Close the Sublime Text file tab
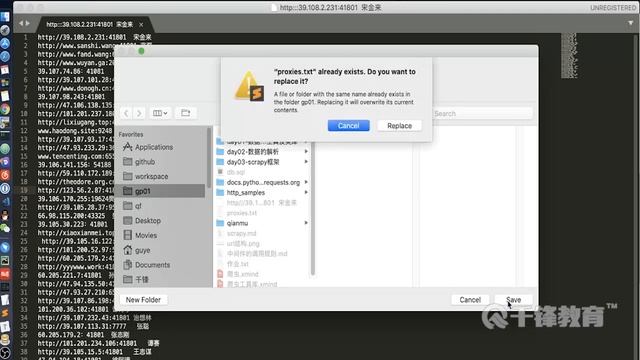 click(141, 24)
